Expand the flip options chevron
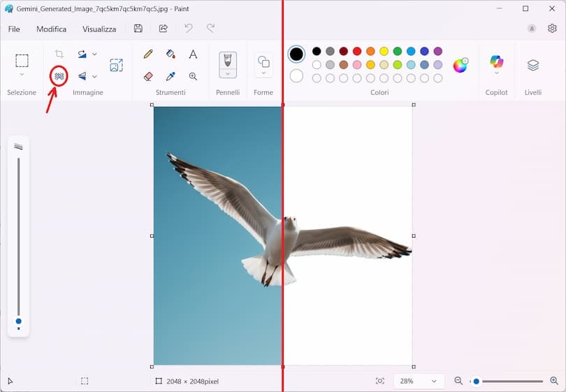The width and height of the screenshot is (566, 392). tap(94, 77)
